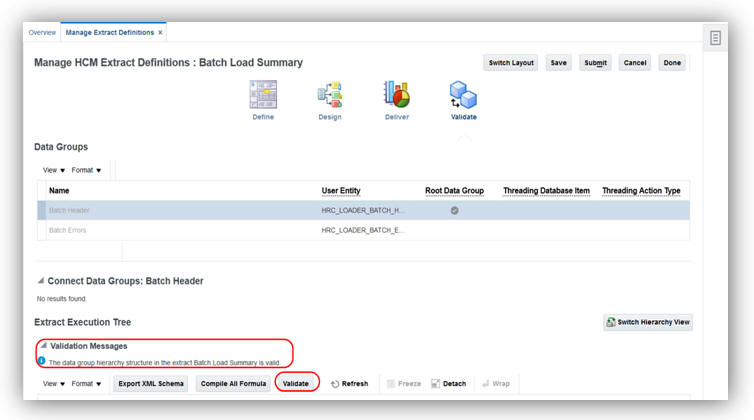The height and width of the screenshot is (420, 754).
Task: Click the info icon beside validation message
Action: point(41,361)
